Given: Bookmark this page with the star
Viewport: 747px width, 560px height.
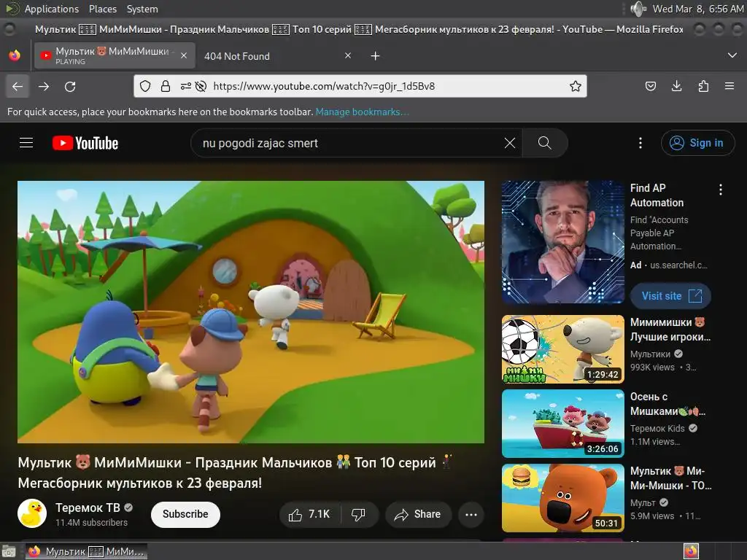Looking at the screenshot, I should pyautogui.click(x=576, y=86).
